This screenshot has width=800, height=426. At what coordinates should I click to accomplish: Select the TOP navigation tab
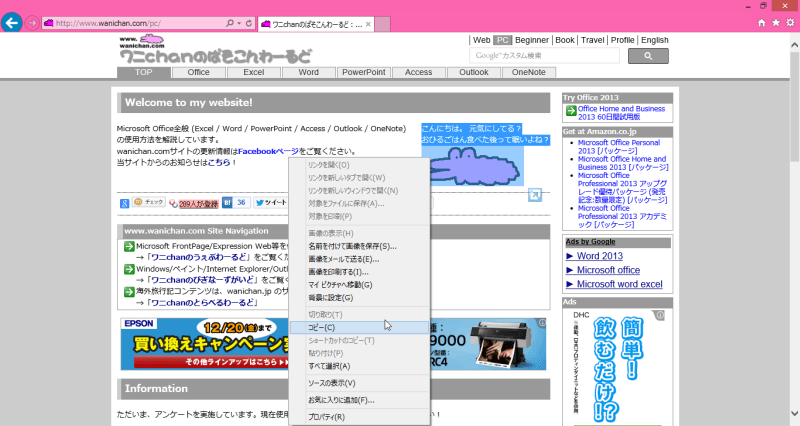coord(144,72)
